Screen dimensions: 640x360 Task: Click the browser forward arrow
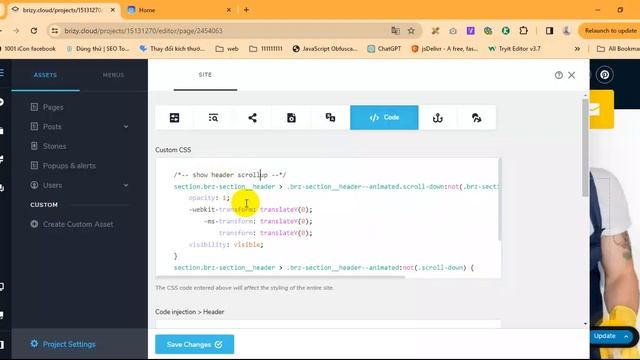pos(16,31)
